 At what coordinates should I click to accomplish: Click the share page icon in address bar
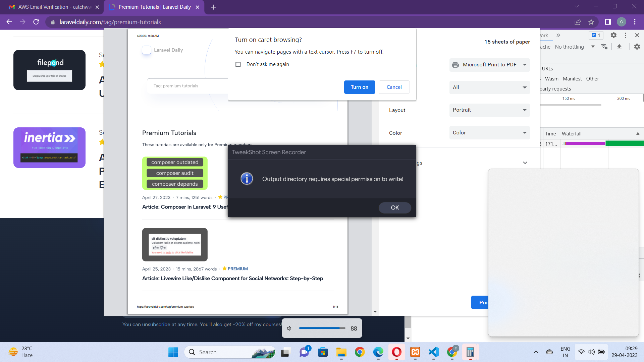578,22
